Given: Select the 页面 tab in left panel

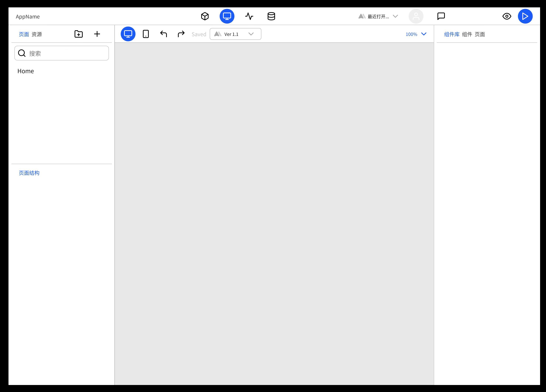Looking at the screenshot, I should point(24,34).
